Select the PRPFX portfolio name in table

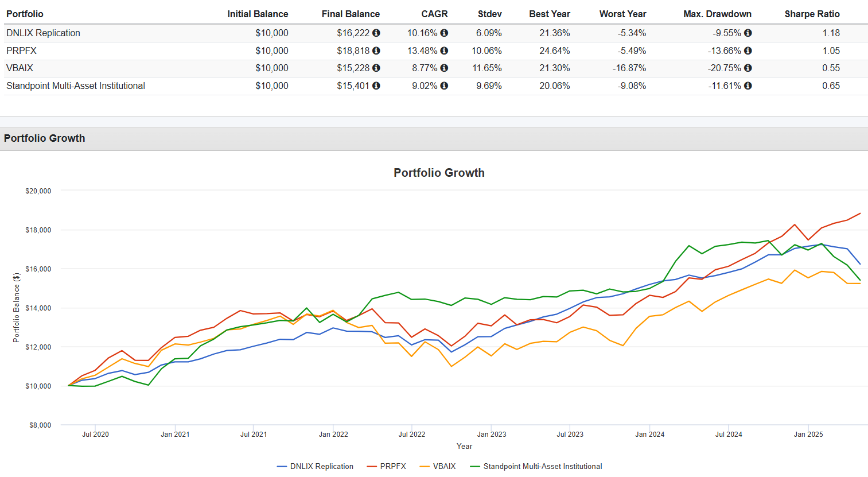(21, 51)
